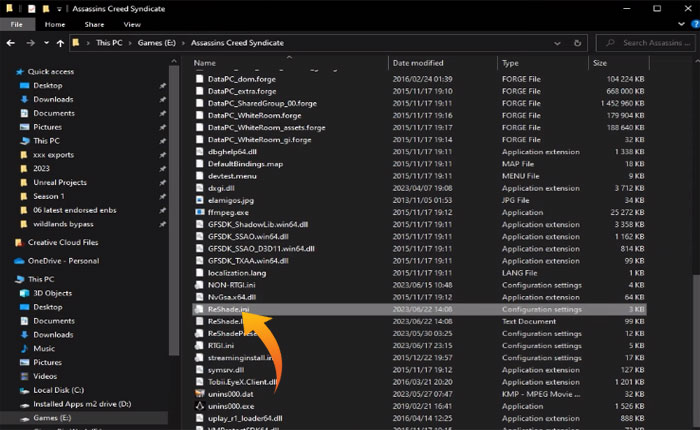
Task: Toggle pin on Documents in Quick access
Action: tap(162, 113)
